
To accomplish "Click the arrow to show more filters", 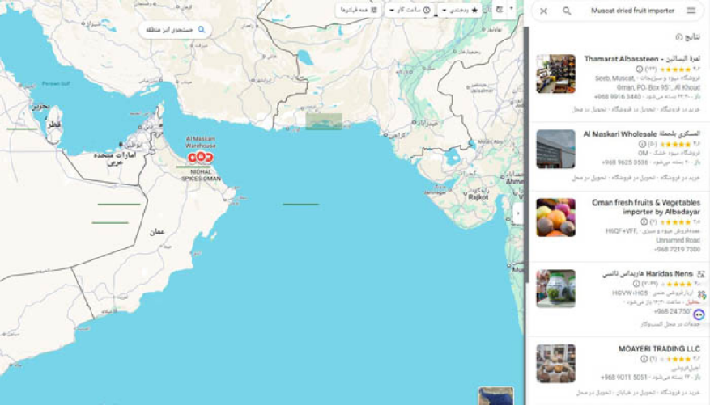I will [x=512, y=9].
